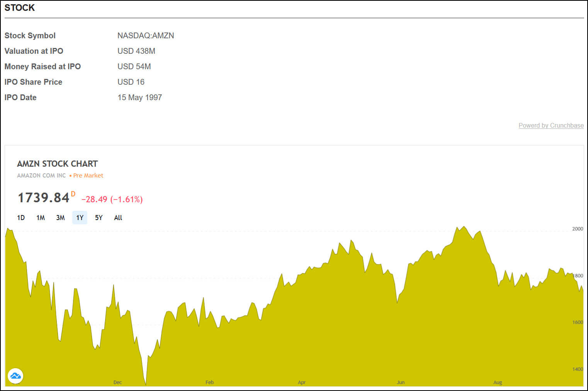Click the 1600 price axis label

pos(578,322)
